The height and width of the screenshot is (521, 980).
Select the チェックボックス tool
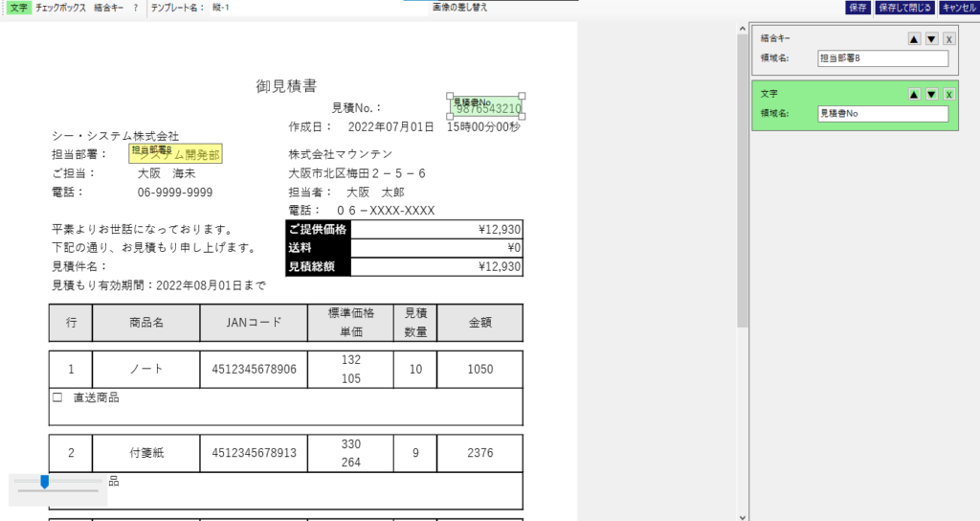tap(60, 8)
